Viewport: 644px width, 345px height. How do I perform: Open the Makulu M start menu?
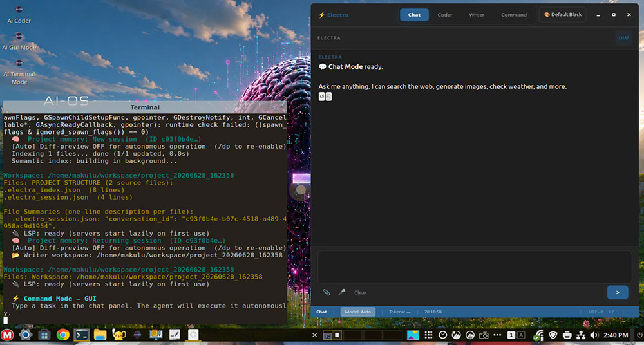point(6,335)
